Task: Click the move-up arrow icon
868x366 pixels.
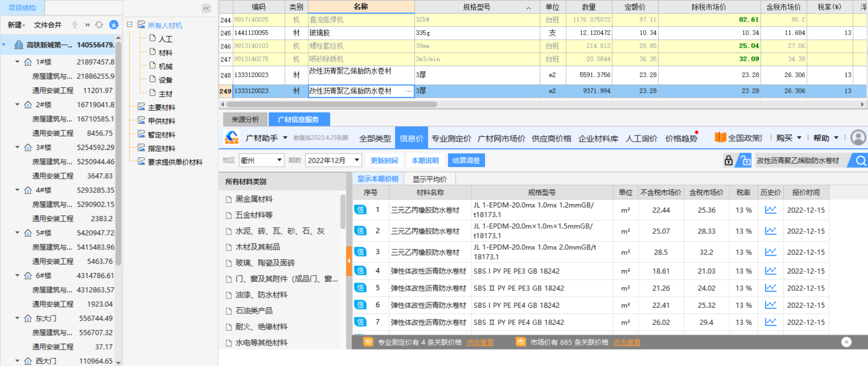Action: tap(75, 25)
